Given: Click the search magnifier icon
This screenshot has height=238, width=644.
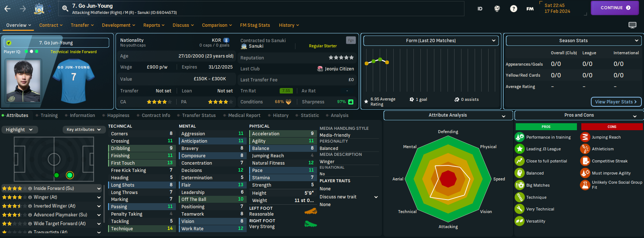Looking at the screenshot, I should tap(65, 8).
